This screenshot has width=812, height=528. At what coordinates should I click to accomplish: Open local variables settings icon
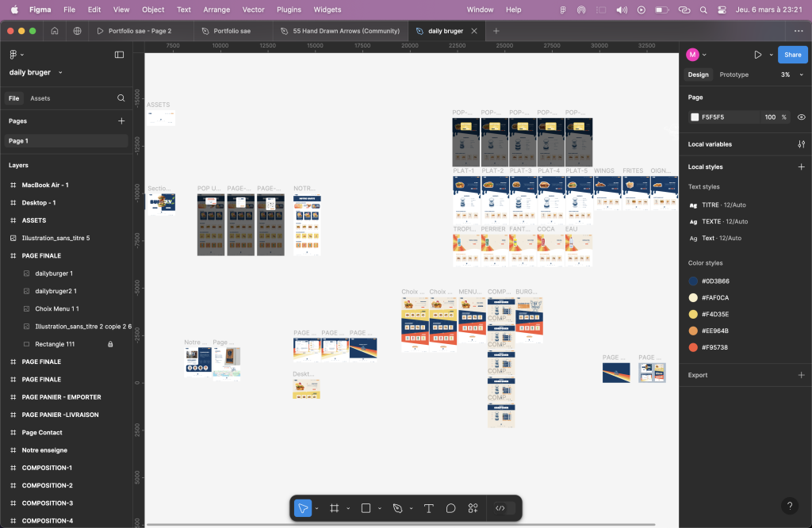pyautogui.click(x=801, y=144)
